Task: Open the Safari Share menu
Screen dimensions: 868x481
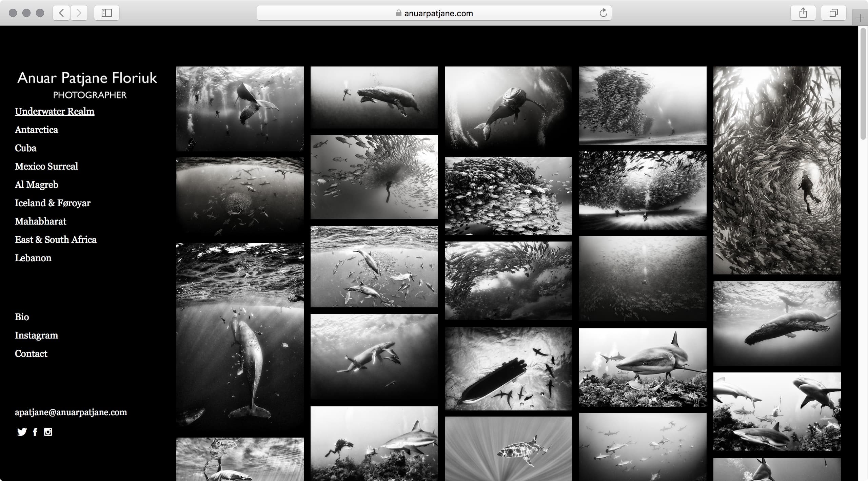Action: click(x=803, y=13)
